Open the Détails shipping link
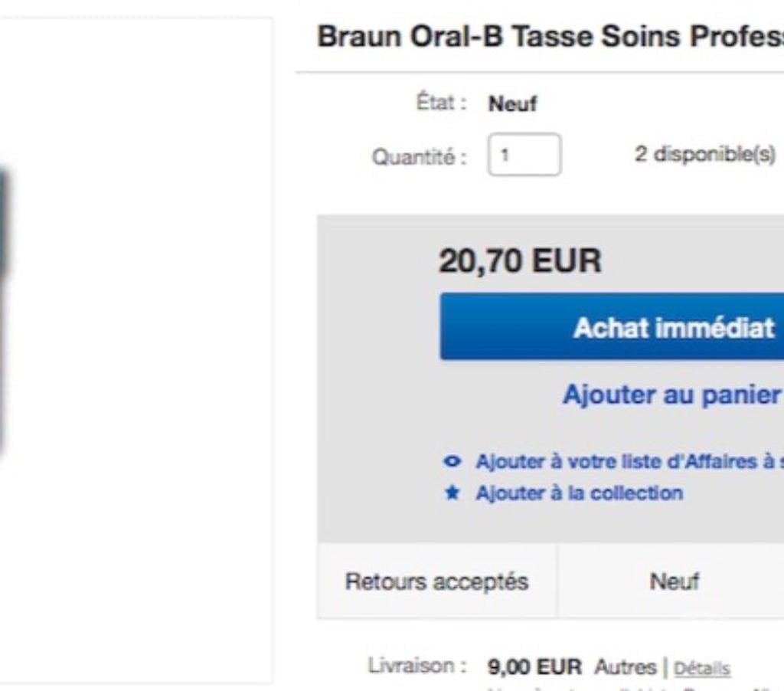Image resolution: width=784 pixels, height=691 pixels. click(702, 668)
